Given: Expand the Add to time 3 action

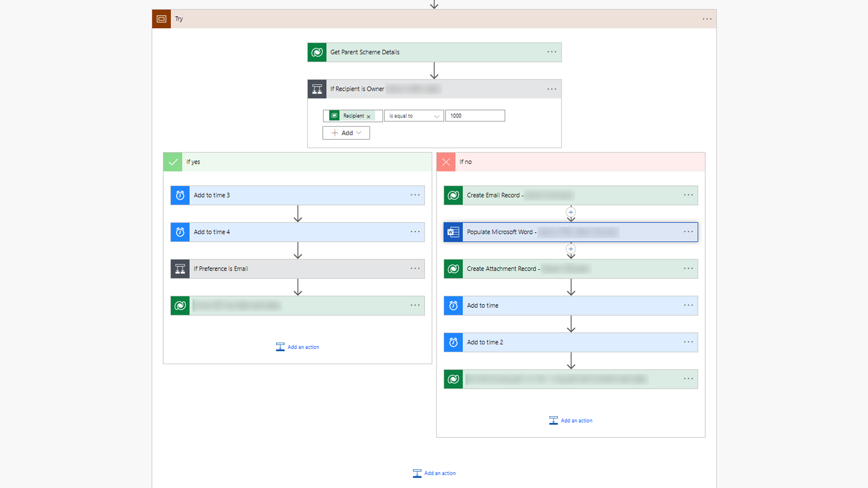Looking at the screenshot, I should 297,195.
